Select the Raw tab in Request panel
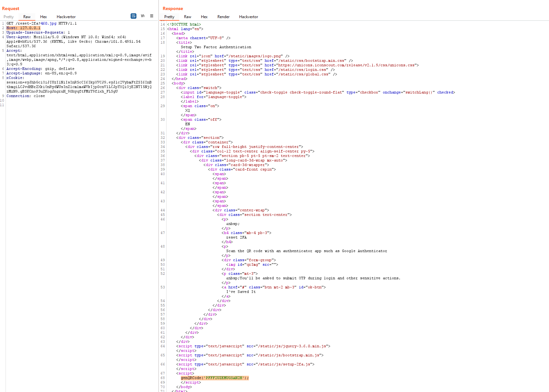This screenshot has width=549, height=392. 27,17
